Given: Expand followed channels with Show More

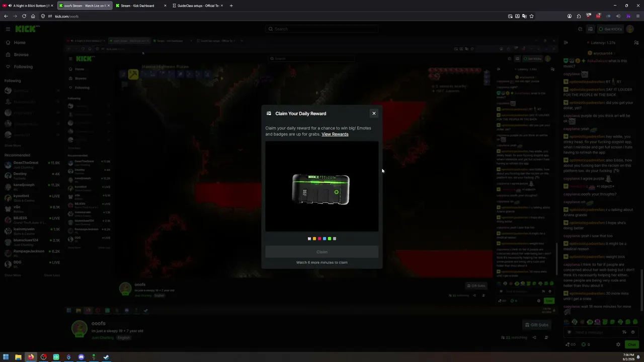Looking at the screenshot, I should pyautogui.click(x=13, y=145).
